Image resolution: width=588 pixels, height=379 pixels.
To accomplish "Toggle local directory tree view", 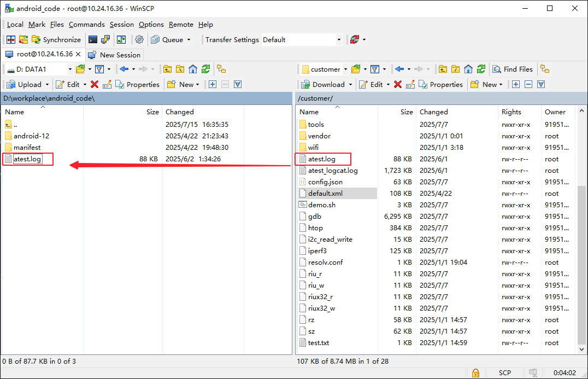I will 221,69.
